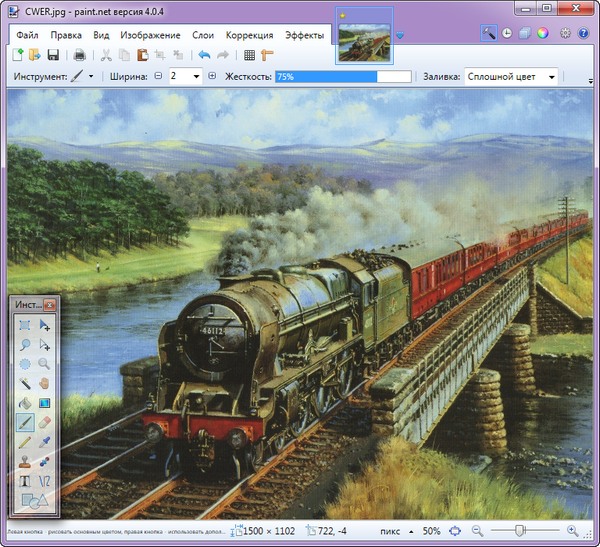Click the fit-to-window icon beside 50%
The height and width of the screenshot is (547, 600).
455,531
